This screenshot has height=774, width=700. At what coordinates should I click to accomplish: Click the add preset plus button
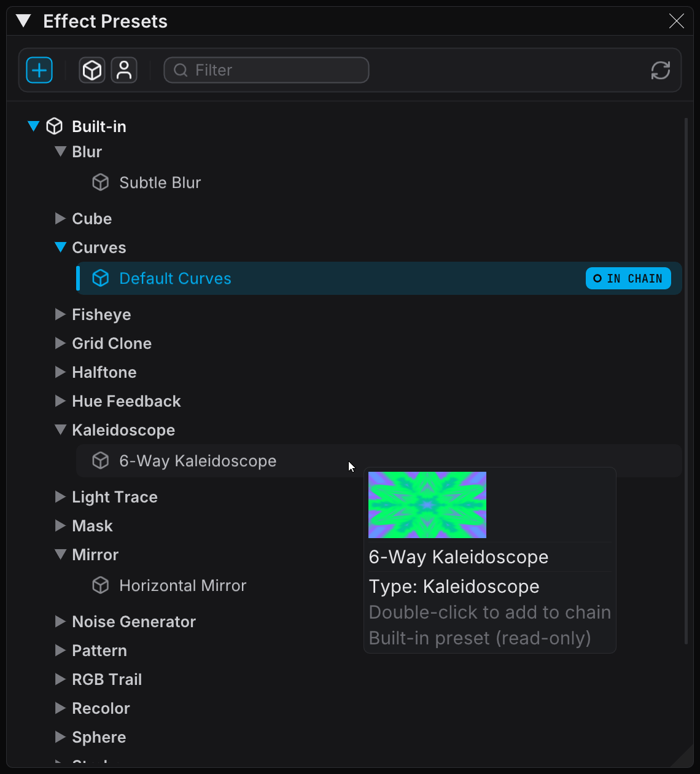click(x=39, y=70)
